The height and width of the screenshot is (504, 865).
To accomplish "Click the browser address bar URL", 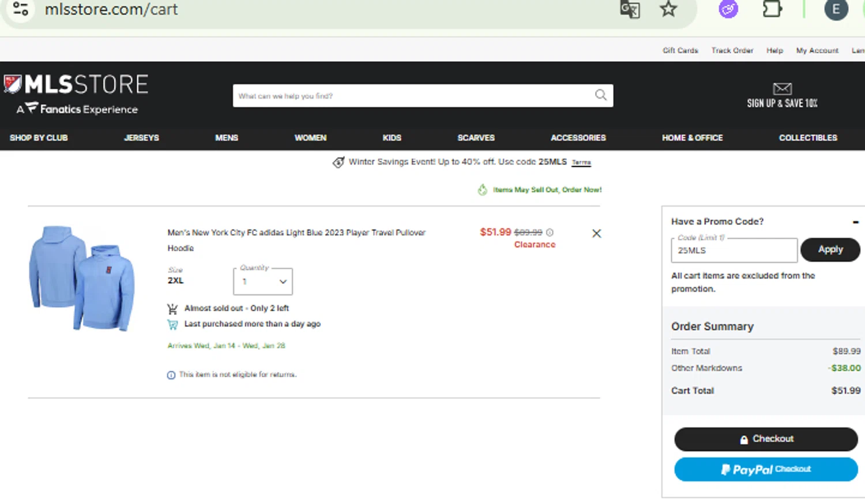I will (x=111, y=9).
